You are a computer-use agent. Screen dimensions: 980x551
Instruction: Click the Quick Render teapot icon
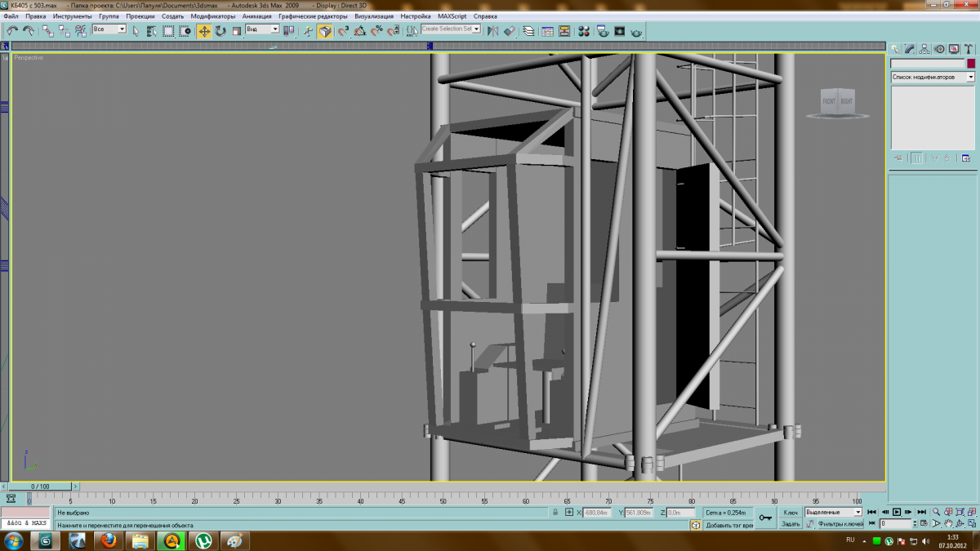click(637, 31)
